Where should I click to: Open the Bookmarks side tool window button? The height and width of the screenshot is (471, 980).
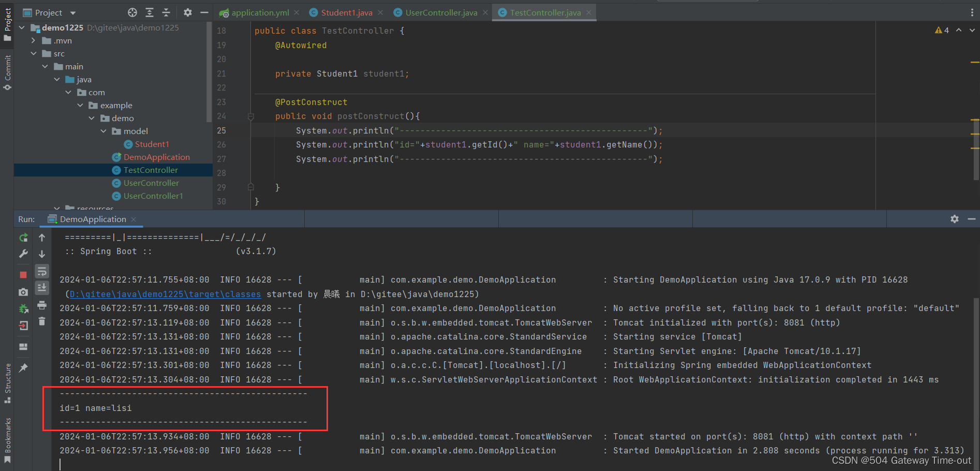[7, 440]
